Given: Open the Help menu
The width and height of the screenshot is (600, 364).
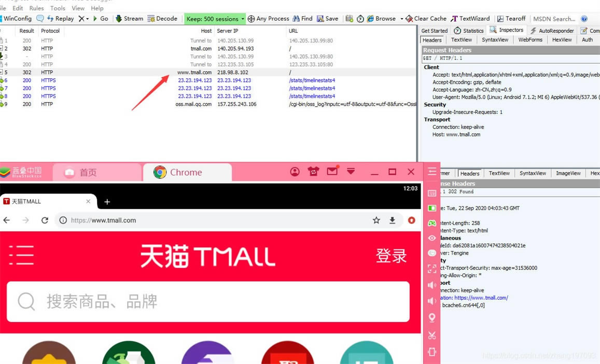Looking at the screenshot, I should [x=97, y=8].
